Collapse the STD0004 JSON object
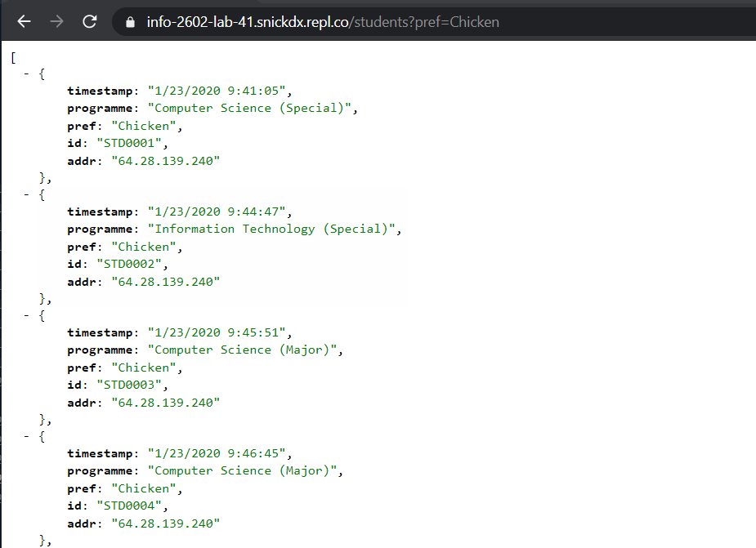 coord(26,437)
